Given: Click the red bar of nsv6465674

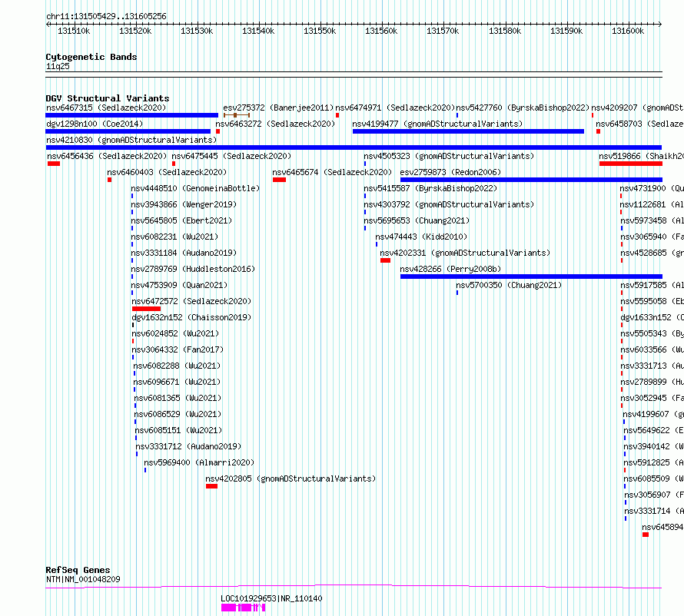Looking at the screenshot, I should click(279, 180).
